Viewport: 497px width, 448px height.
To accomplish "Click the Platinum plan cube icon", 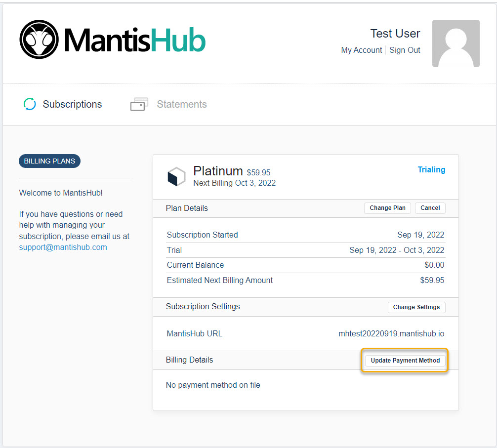I will tap(176, 176).
